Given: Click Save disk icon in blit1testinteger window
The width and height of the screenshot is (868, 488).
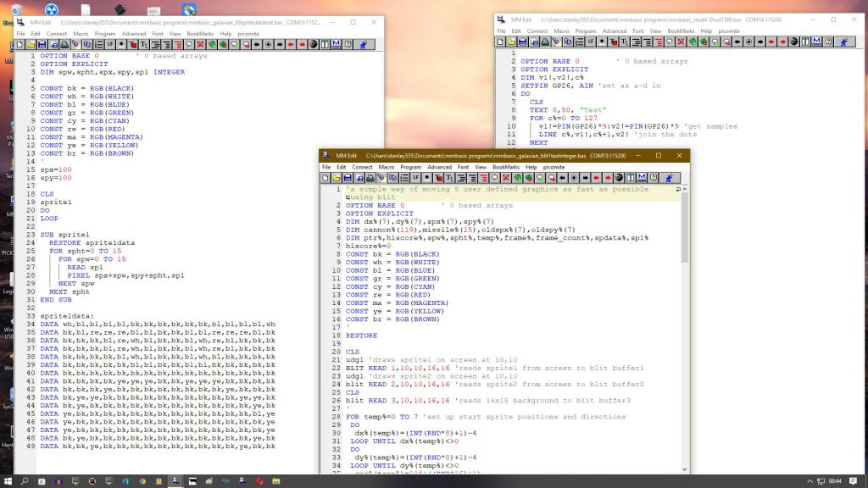Looking at the screenshot, I should (x=348, y=178).
